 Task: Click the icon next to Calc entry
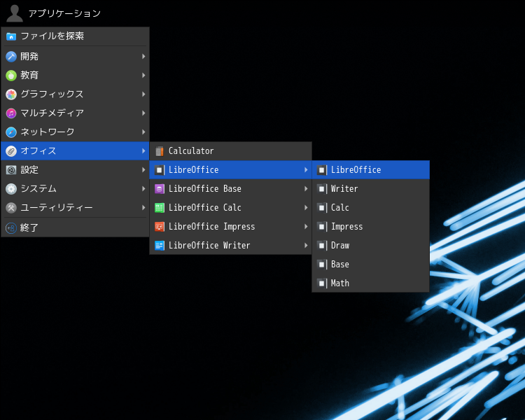[x=322, y=208]
